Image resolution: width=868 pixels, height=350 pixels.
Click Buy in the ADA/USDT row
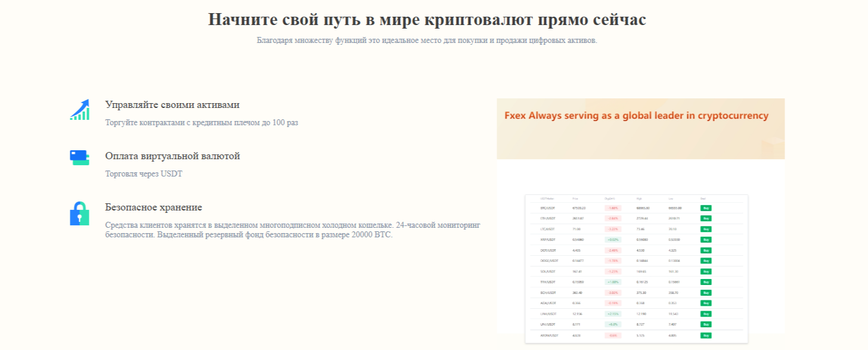pos(706,303)
